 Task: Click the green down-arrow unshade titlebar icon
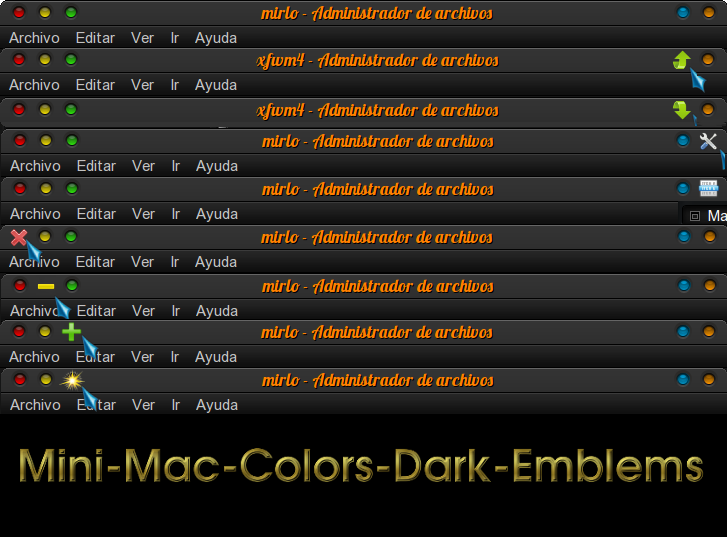682,110
